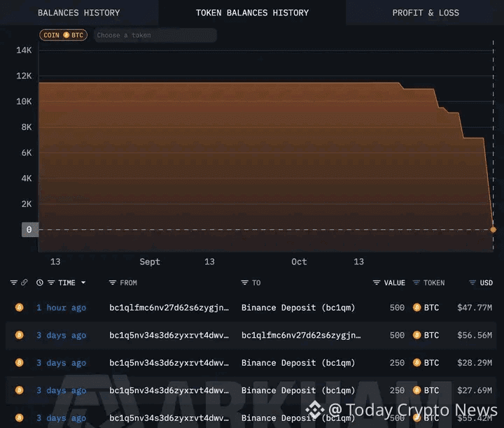Open the USD column filter icon
Screen dimensions: 504x428
click(472, 283)
